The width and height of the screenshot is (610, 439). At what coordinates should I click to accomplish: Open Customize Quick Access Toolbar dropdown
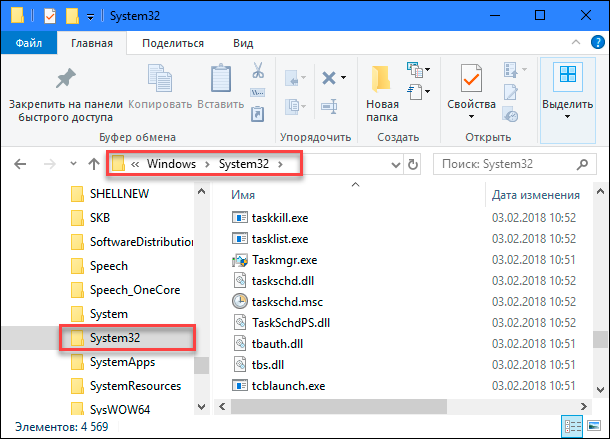click(90, 17)
